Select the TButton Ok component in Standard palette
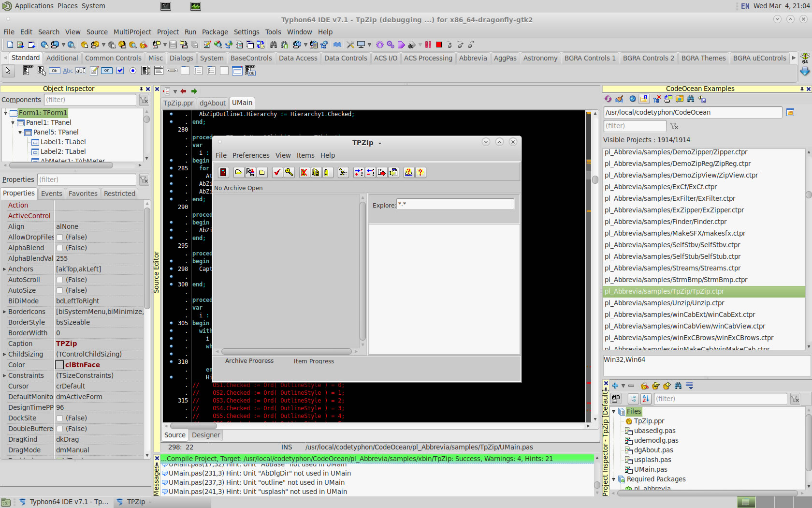The image size is (812, 508). pos(55,71)
